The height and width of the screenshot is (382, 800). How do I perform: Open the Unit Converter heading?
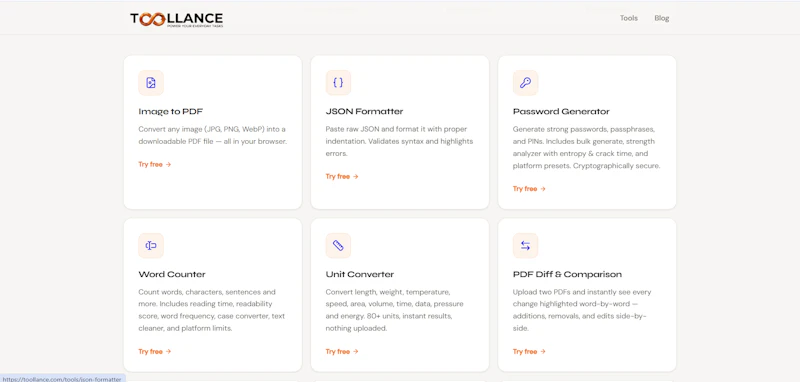pyautogui.click(x=360, y=274)
